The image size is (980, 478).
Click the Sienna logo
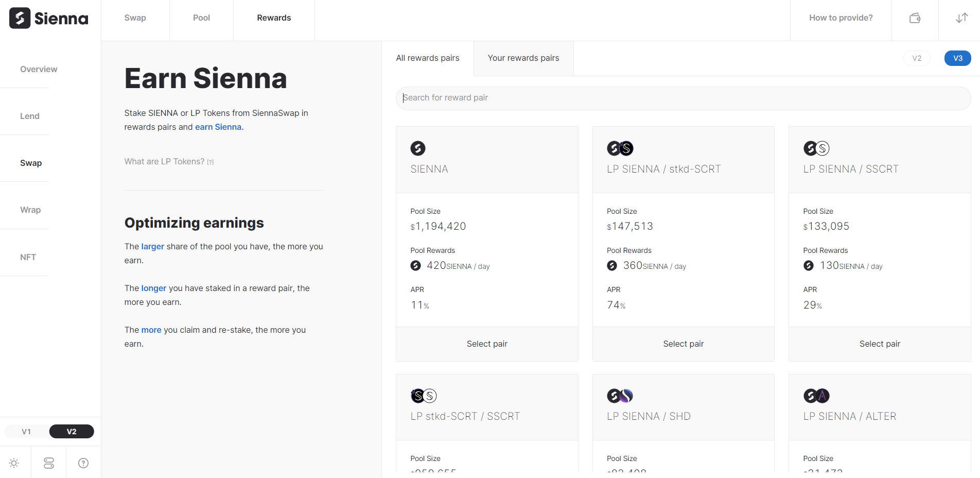(x=49, y=19)
